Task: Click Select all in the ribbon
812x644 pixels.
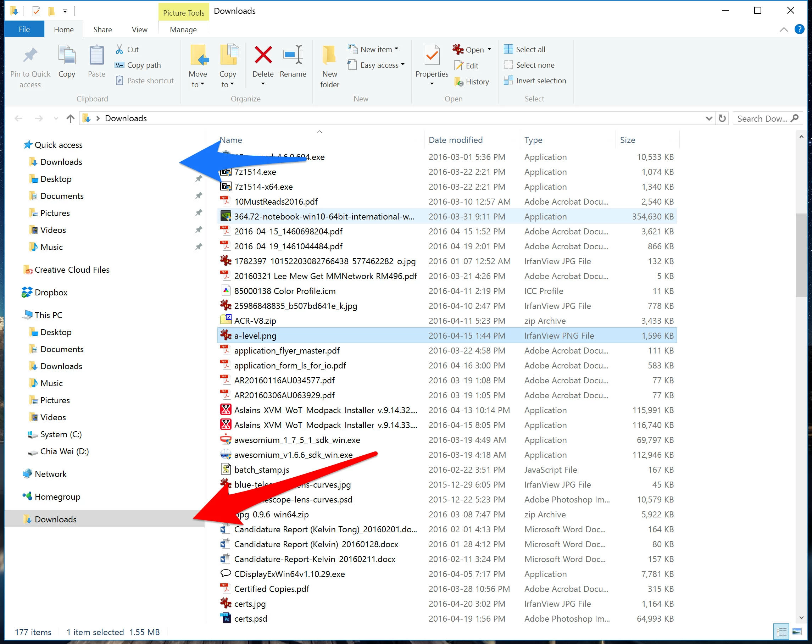Action: (x=530, y=49)
